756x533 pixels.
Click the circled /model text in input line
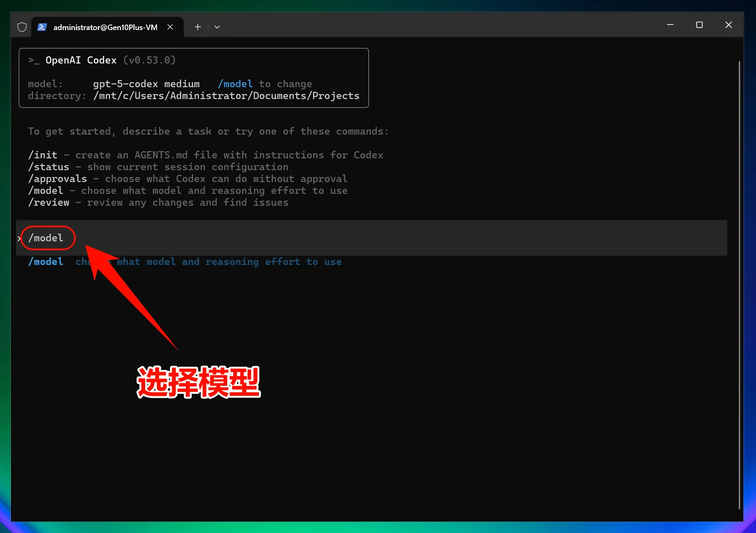[x=46, y=238]
